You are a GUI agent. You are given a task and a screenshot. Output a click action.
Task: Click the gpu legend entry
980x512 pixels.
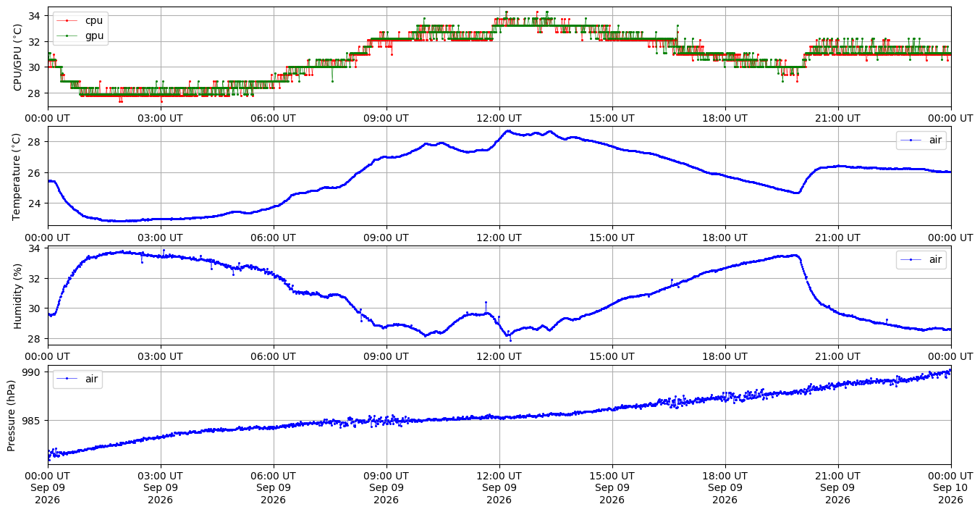(80, 35)
